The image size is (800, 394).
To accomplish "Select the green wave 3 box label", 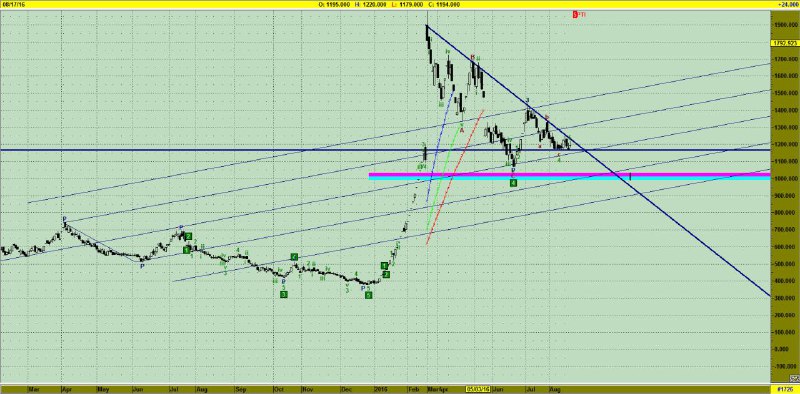I will (x=284, y=294).
